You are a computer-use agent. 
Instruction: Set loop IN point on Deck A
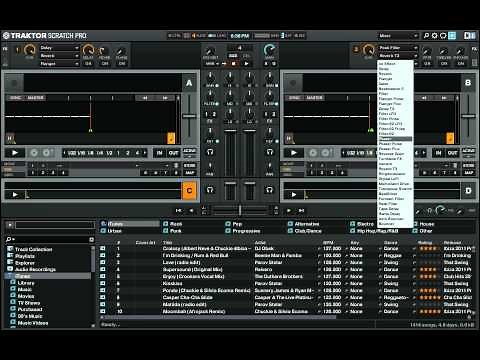160,153
